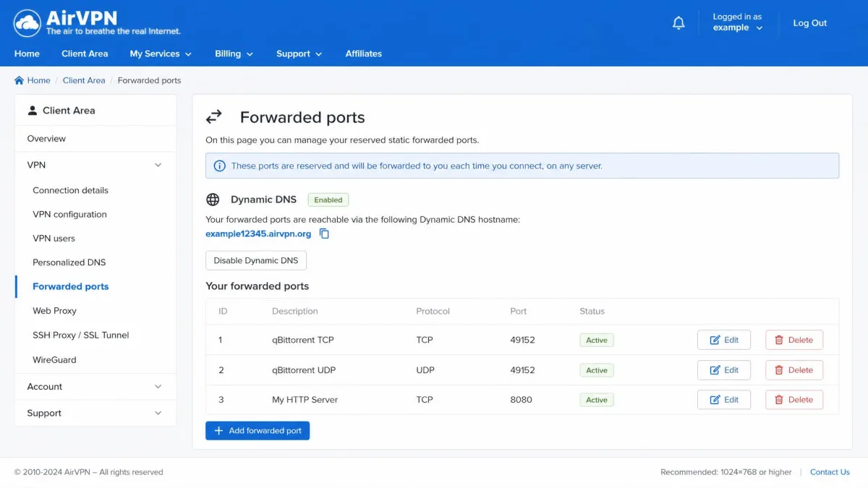Viewport: 868px width, 488px height.
Task: Click the home icon in breadcrumb
Action: pyautogui.click(x=20, y=80)
